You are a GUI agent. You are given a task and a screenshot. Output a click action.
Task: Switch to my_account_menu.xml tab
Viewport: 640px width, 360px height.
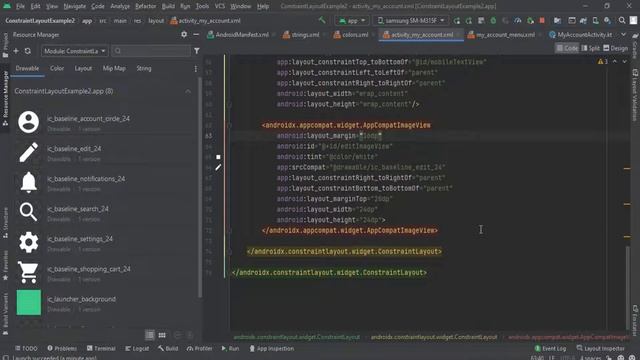(x=501, y=35)
